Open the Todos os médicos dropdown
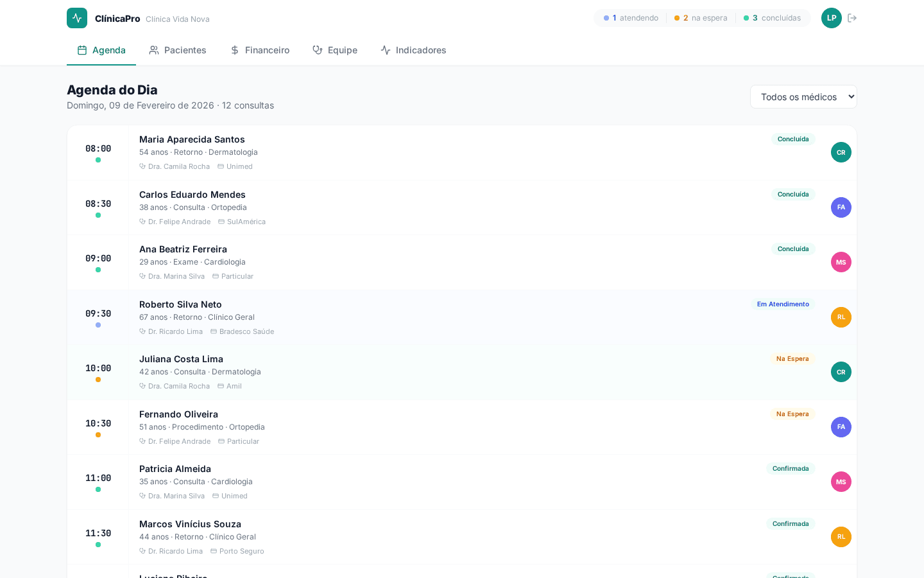924x578 pixels. (x=803, y=96)
